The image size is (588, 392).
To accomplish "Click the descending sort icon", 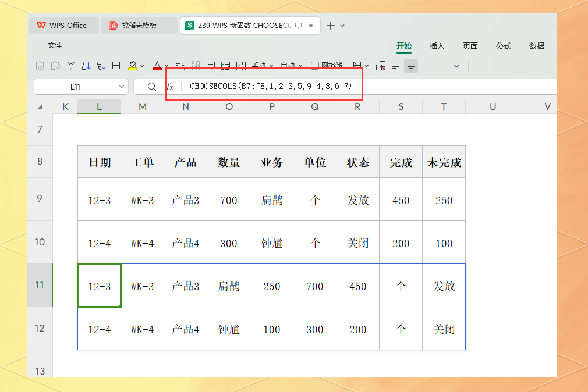I will pyautogui.click(x=101, y=66).
